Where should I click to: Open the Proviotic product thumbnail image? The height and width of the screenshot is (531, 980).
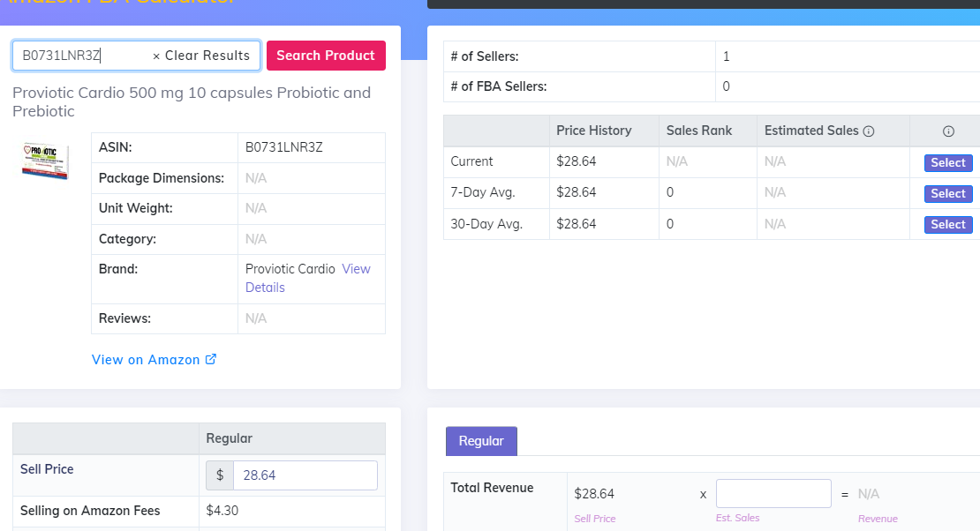[x=46, y=161]
